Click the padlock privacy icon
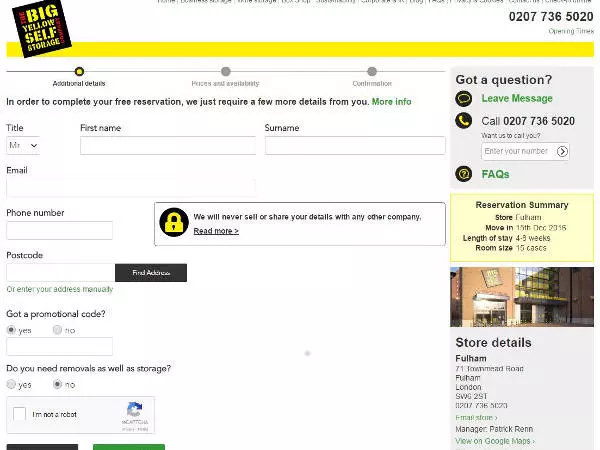 coord(175,222)
